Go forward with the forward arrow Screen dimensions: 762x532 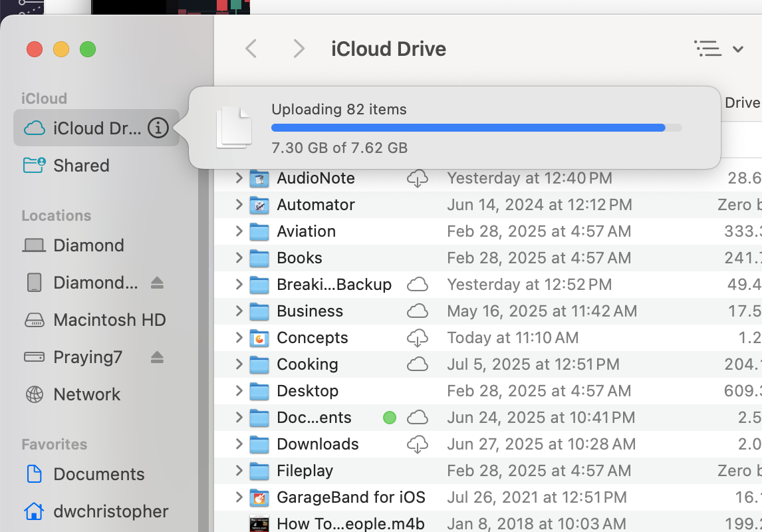(x=299, y=49)
